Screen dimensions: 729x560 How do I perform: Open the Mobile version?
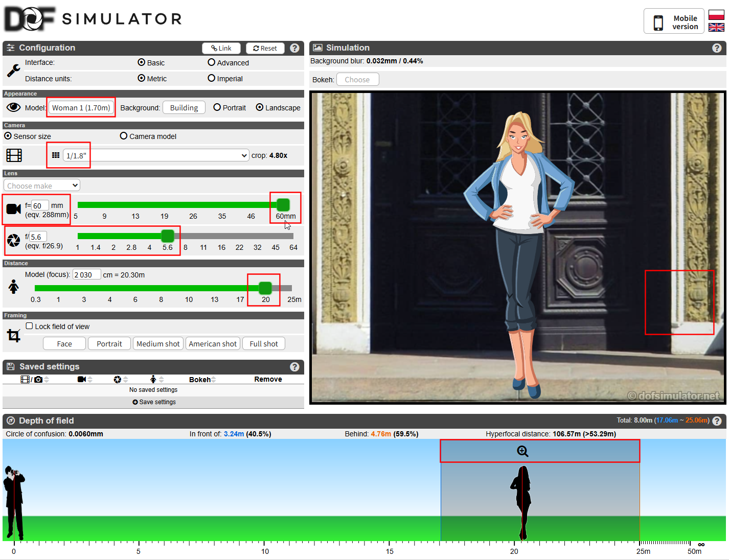pos(674,22)
